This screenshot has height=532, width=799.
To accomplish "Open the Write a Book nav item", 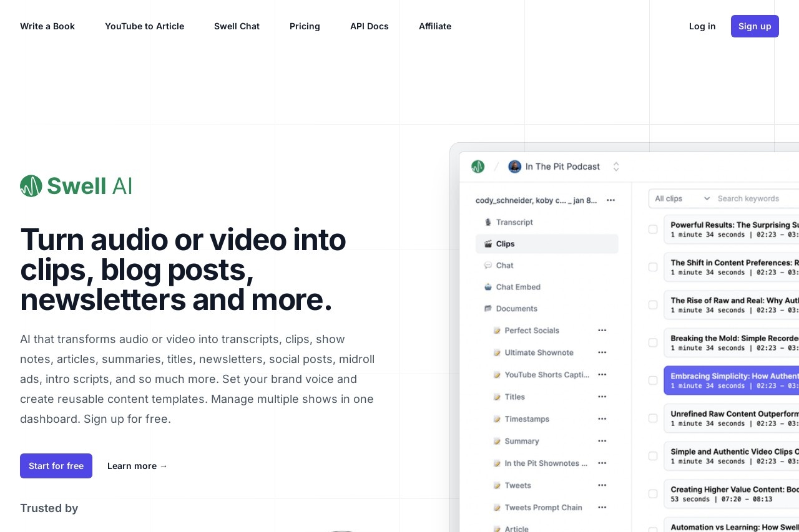I will [x=47, y=26].
